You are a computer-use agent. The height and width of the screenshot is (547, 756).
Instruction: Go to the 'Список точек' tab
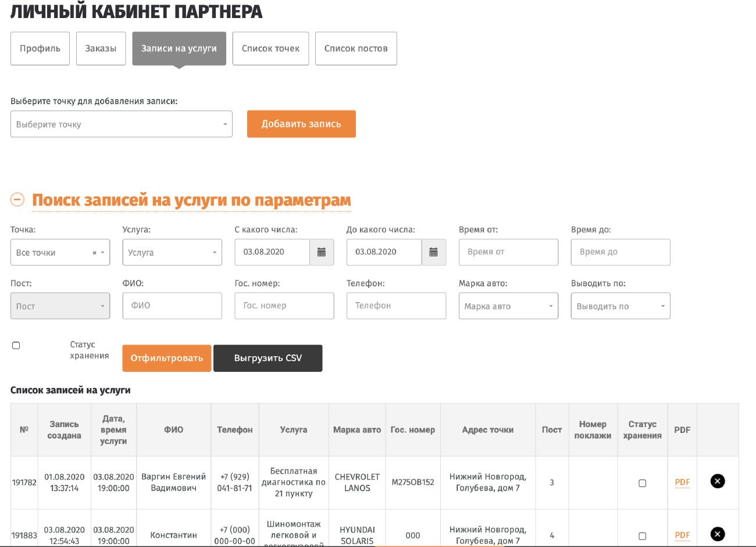click(270, 48)
